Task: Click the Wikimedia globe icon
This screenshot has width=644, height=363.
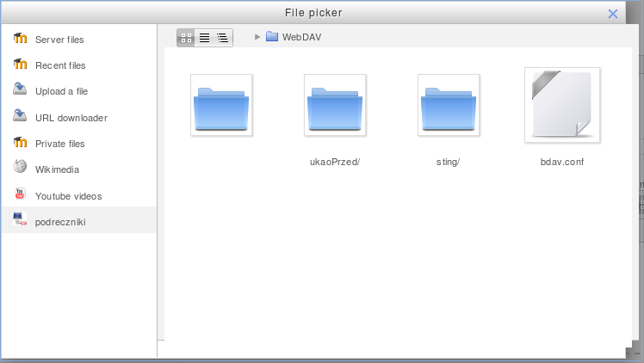Action: [x=20, y=167]
